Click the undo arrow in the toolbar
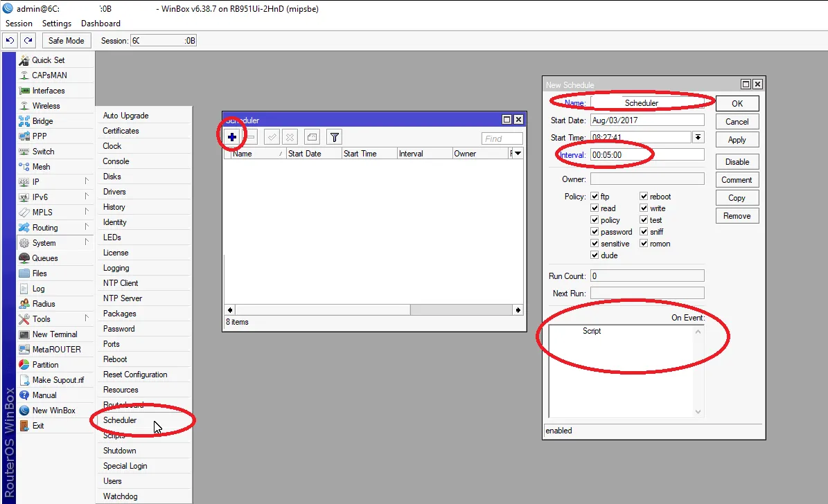Viewport: 828px width, 504px height. 9,40
